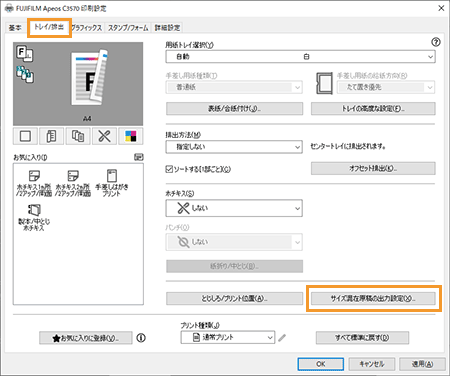Select the single-page layout icon below preview
The height and width of the screenshot is (376, 450).
click(x=26, y=136)
